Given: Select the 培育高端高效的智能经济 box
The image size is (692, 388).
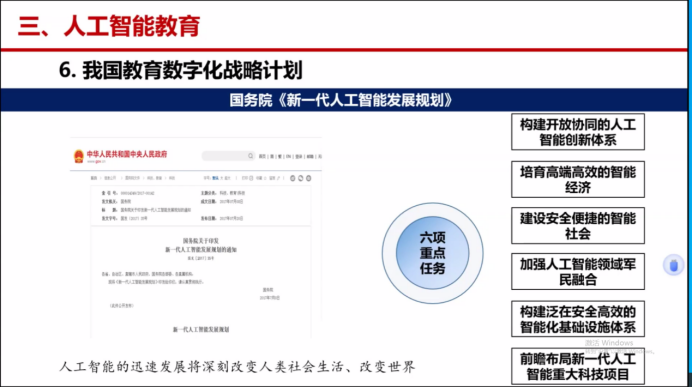Looking at the screenshot, I should (x=578, y=179).
